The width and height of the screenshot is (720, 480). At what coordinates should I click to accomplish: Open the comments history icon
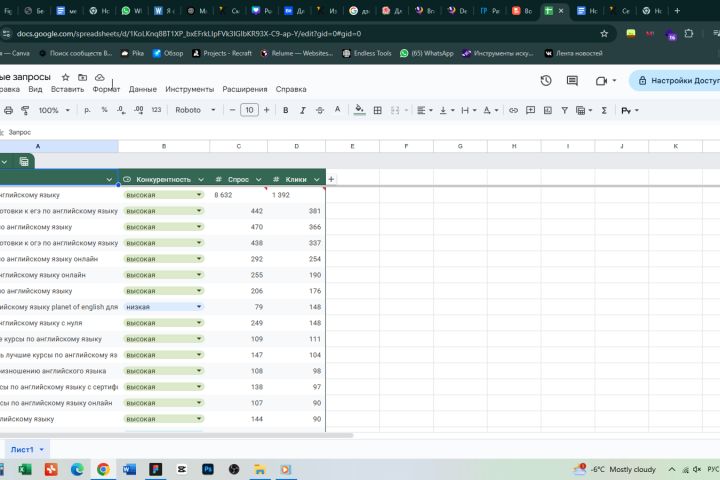point(572,81)
